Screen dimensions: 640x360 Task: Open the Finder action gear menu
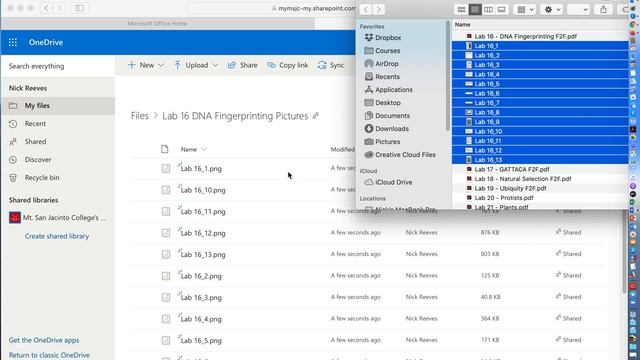coord(553,9)
